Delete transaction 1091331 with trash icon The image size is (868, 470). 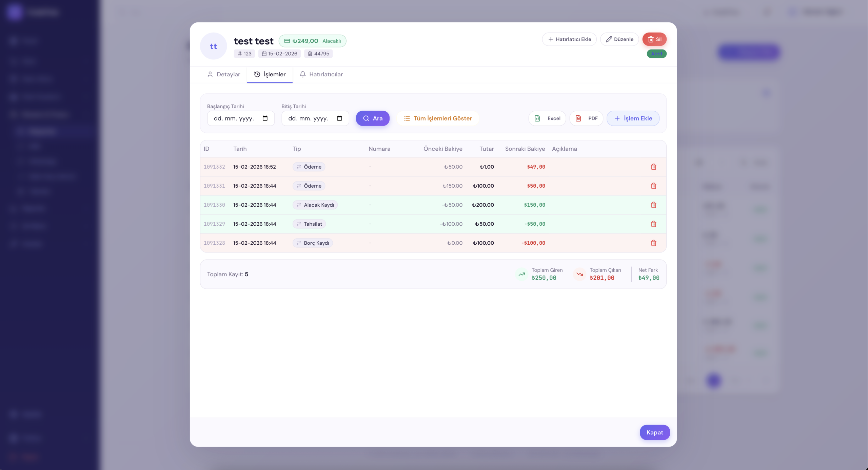pyautogui.click(x=653, y=186)
